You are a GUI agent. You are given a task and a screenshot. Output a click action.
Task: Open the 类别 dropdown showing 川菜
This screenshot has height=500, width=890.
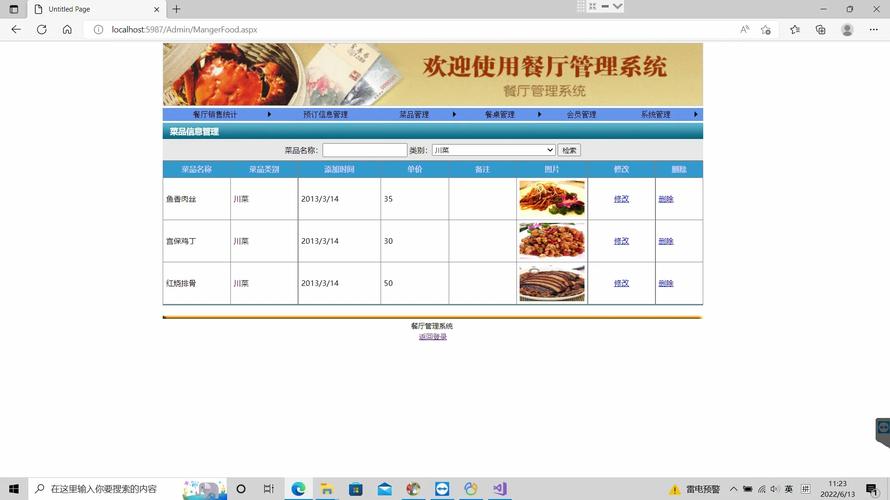[x=494, y=150]
